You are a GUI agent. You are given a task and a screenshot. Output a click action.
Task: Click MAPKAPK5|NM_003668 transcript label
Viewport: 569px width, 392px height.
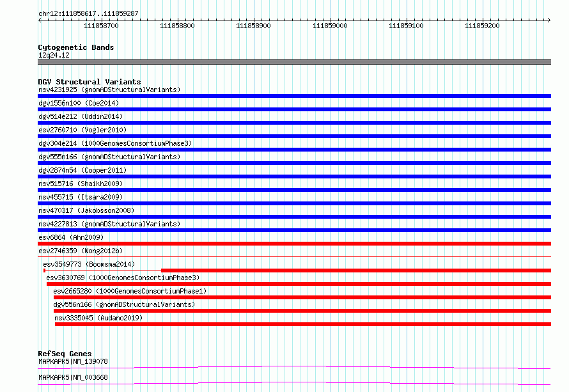(x=73, y=377)
